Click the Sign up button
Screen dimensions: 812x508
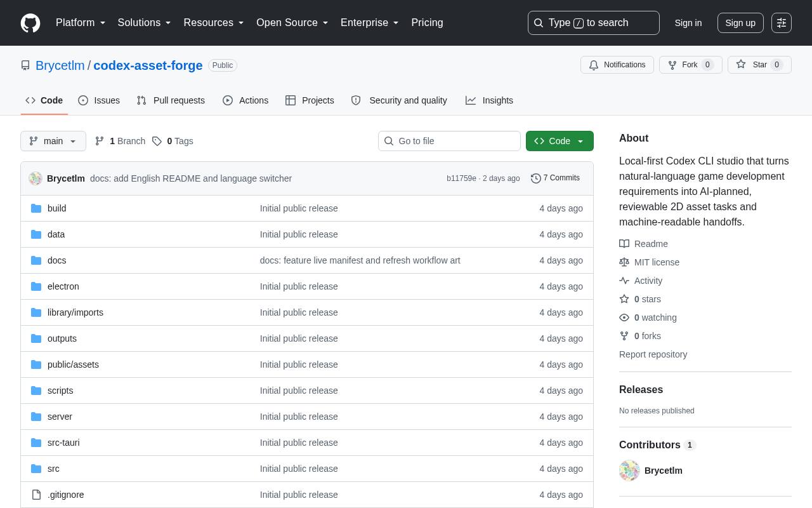click(x=740, y=23)
